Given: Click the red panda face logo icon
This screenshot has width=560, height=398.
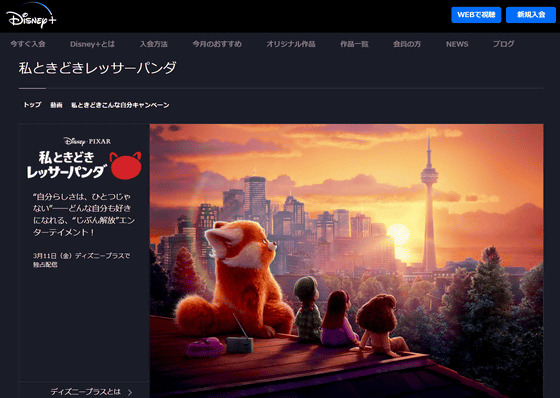Looking at the screenshot, I should [125, 165].
